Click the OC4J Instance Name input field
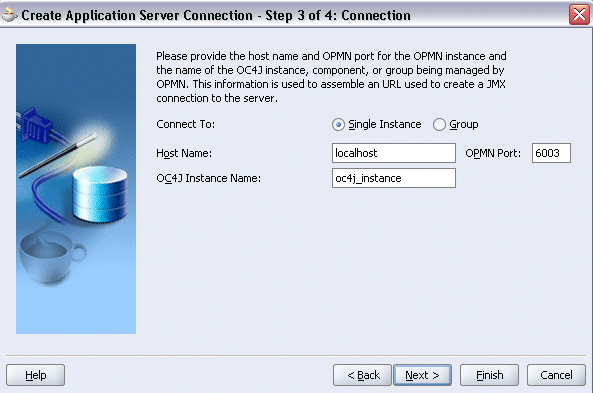 pos(394,178)
